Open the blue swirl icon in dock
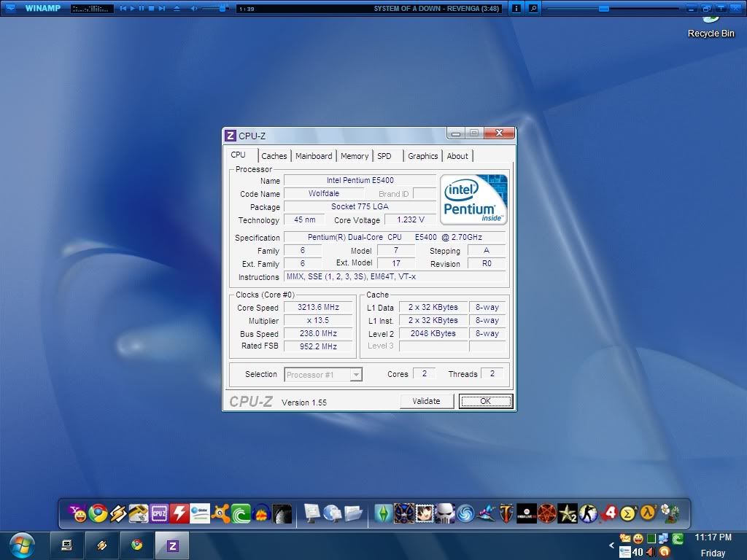 pyautogui.click(x=465, y=513)
